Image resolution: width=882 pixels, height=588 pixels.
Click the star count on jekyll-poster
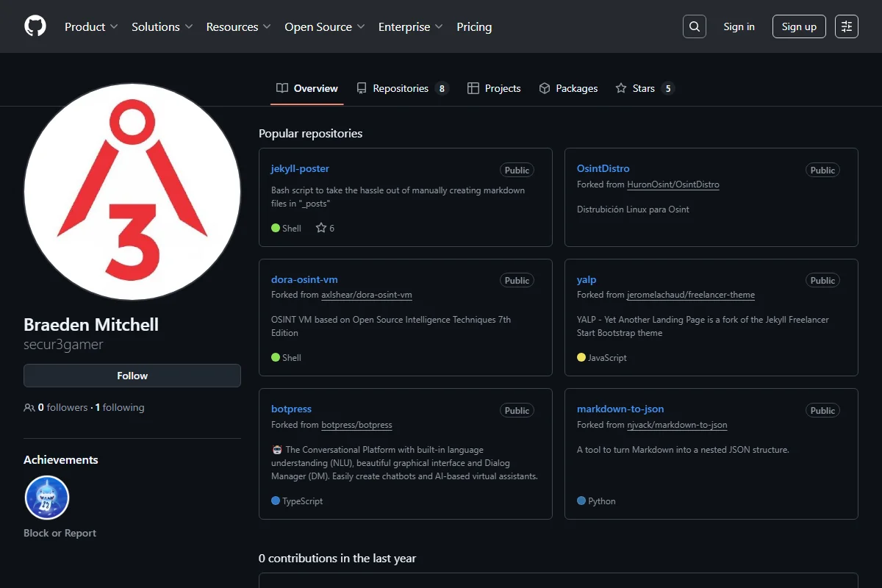coord(325,228)
